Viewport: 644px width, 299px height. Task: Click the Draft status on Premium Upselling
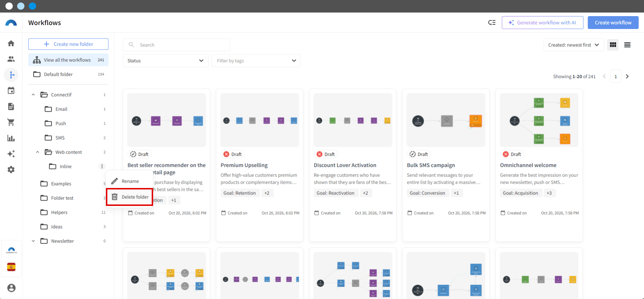pos(233,154)
